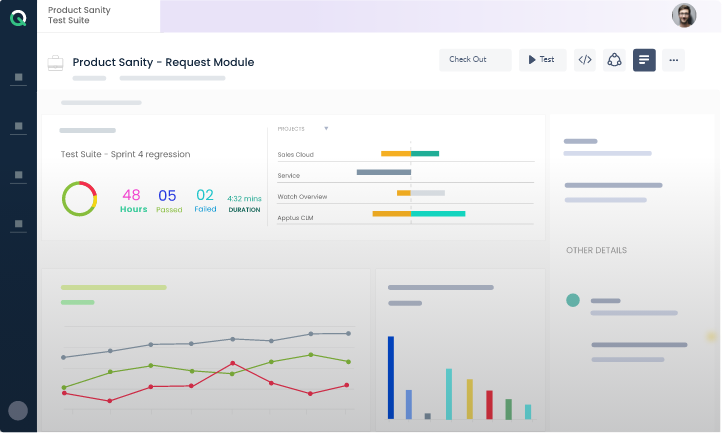Image resolution: width=725 pixels, height=433 pixels.
Task: Click the Apptus CLM project label
Action: point(295,218)
